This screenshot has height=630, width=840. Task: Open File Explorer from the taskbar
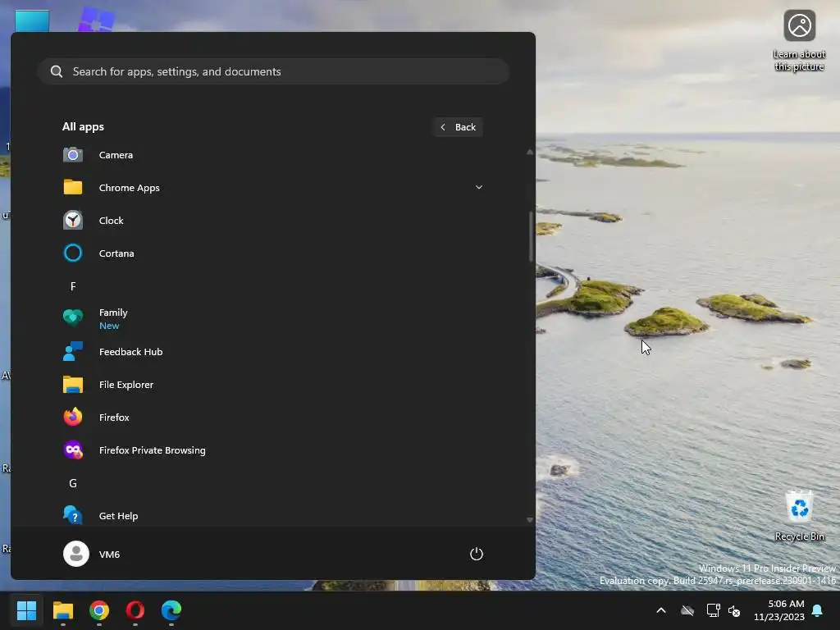coord(63,610)
